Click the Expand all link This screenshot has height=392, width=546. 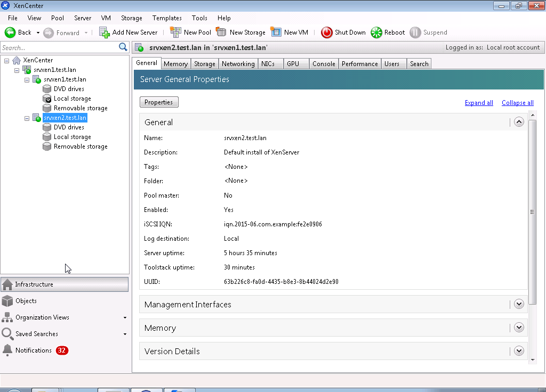tap(479, 103)
